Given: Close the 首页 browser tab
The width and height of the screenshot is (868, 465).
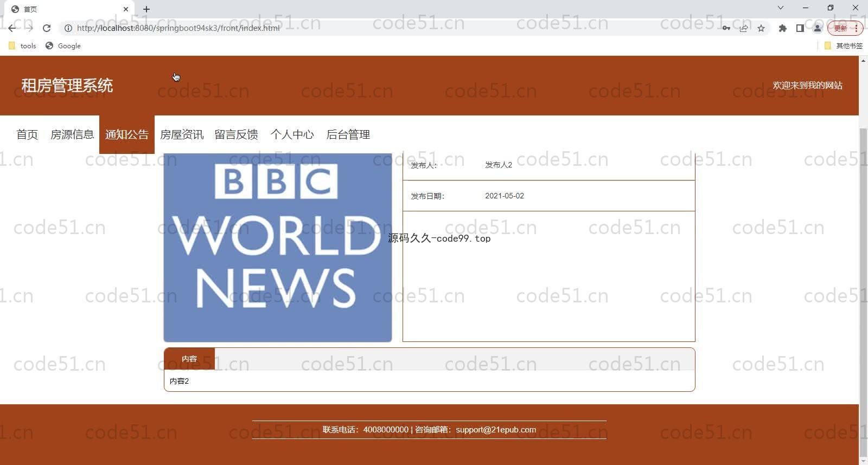Looking at the screenshot, I should pos(126,9).
